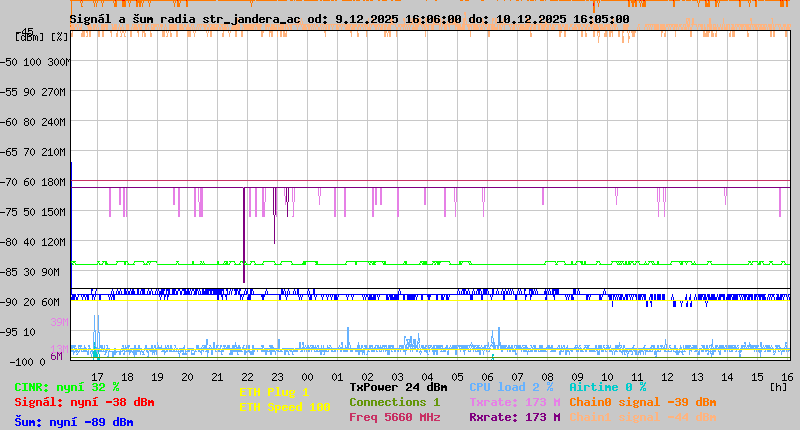The image size is (800, 430).
Task: Click the ETH Speed 100 legend label
Action: (284, 407)
